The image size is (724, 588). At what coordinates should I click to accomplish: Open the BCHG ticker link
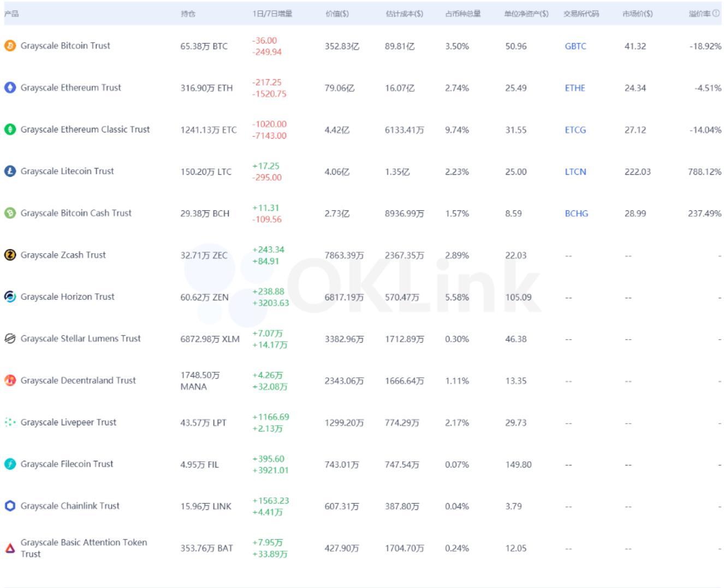577,213
